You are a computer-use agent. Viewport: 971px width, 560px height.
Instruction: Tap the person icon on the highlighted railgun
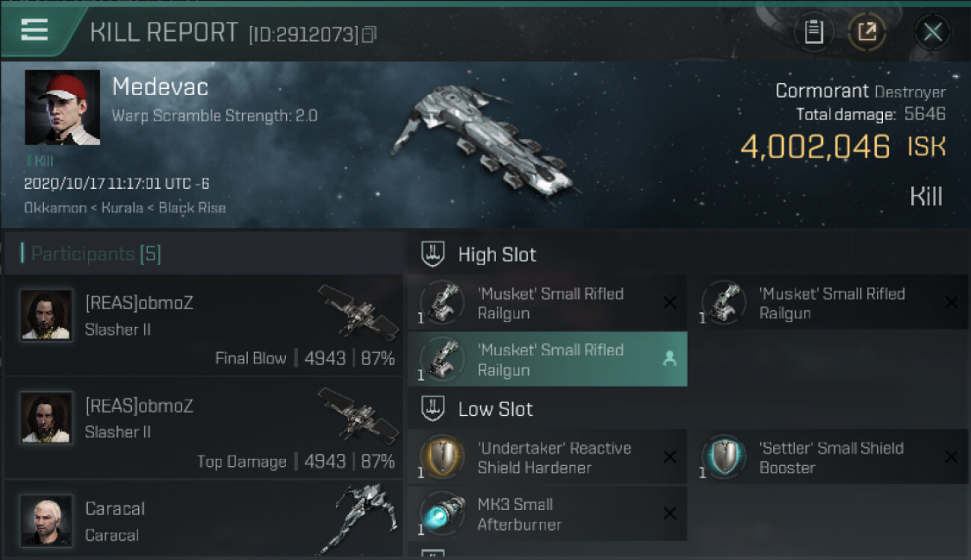[669, 359]
